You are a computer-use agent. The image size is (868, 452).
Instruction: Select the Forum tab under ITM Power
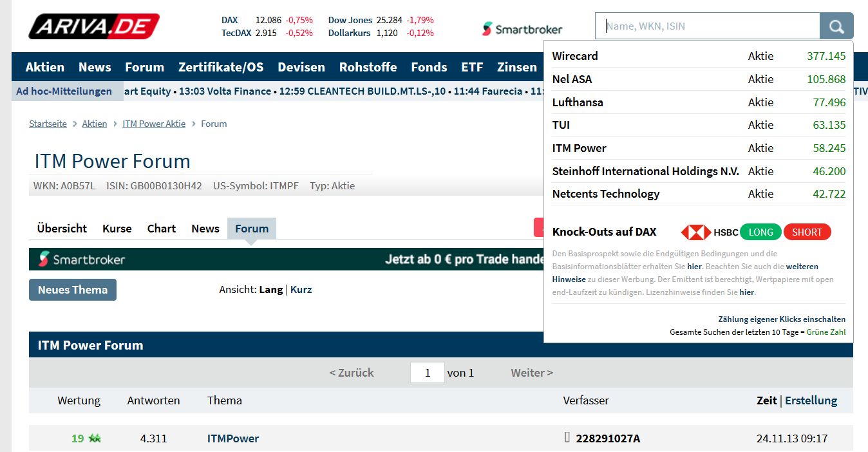click(252, 229)
